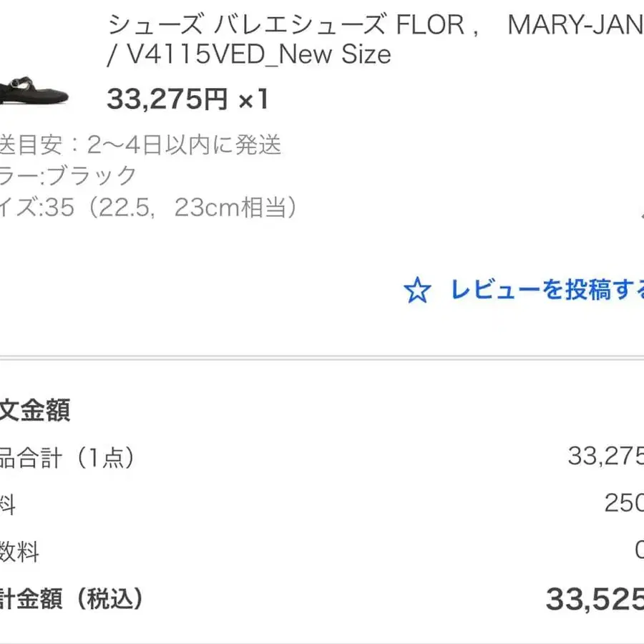
Task: Click the 33,275円 item price
Action: click(x=167, y=99)
